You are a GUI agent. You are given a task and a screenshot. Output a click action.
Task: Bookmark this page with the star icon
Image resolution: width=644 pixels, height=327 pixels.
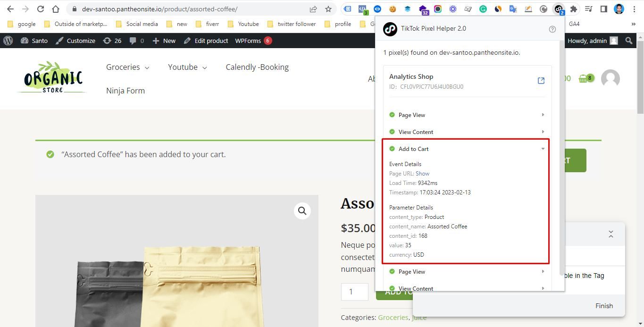328,9
